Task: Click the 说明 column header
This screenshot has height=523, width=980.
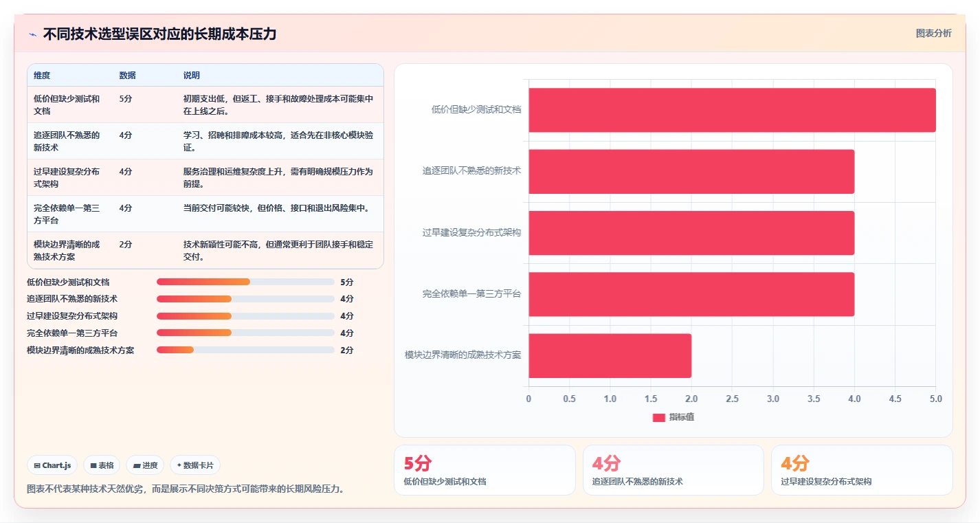Action: coord(191,76)
